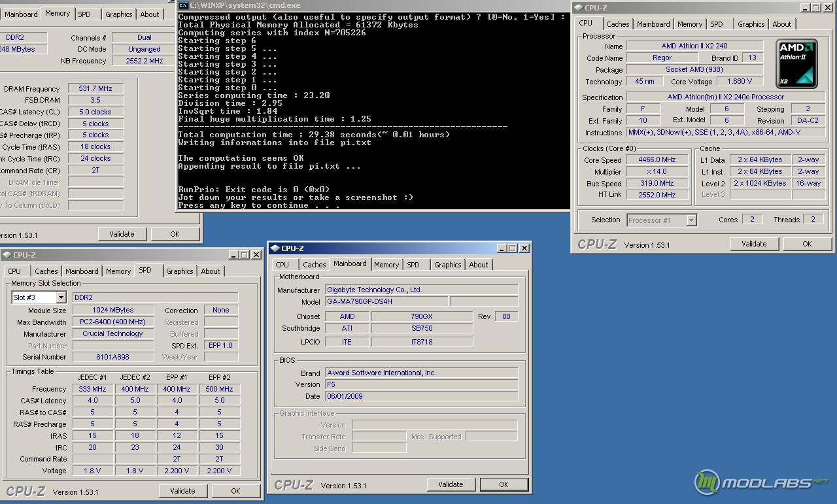
Task: Select the About tab in the SPD window
Action: 210,271
